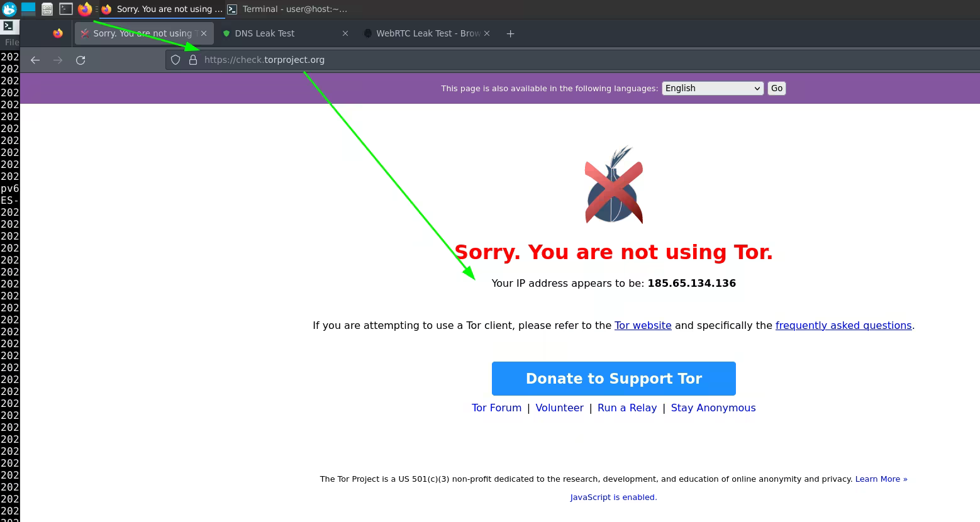Open the frequently asked questions link
980x522 pixels.
tap(844, 325)
